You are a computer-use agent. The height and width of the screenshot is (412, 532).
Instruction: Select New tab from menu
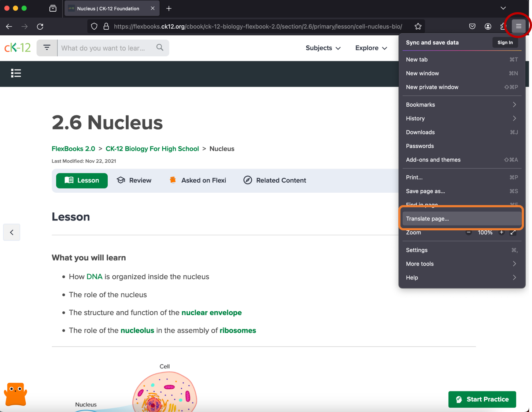coord(462,59)
